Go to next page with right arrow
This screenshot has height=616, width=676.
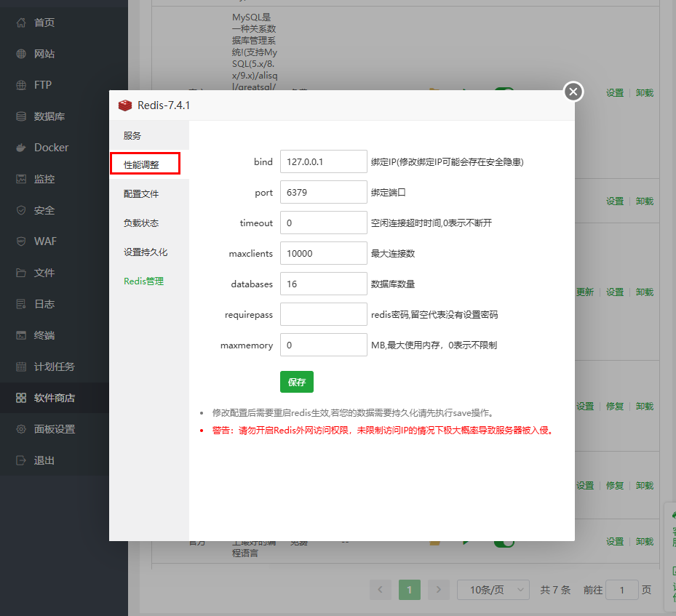click(438, 590)
